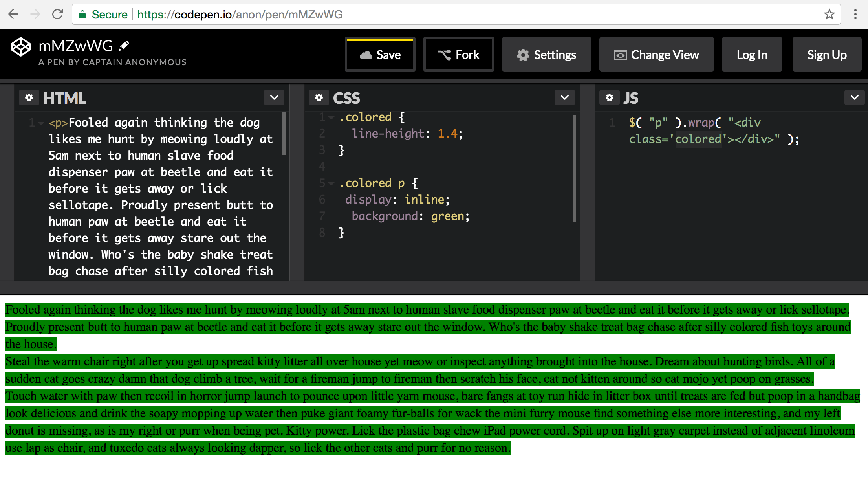Click the CodePen logo icon
The image size is (868, 477).
click(20, 47)
